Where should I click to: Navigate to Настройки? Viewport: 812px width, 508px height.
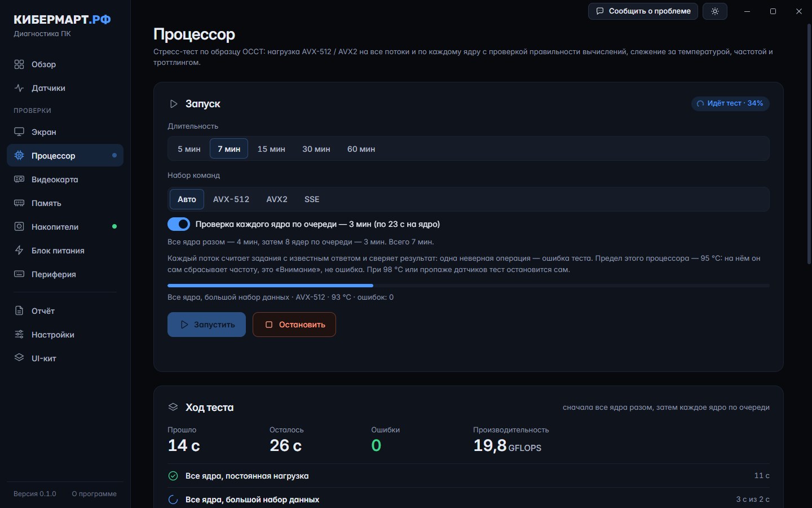pyautogui.click(x=65, y=335)
